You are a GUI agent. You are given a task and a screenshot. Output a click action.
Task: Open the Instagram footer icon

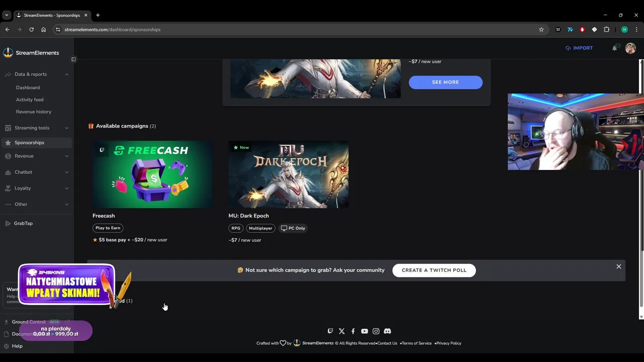coord(376,331)
